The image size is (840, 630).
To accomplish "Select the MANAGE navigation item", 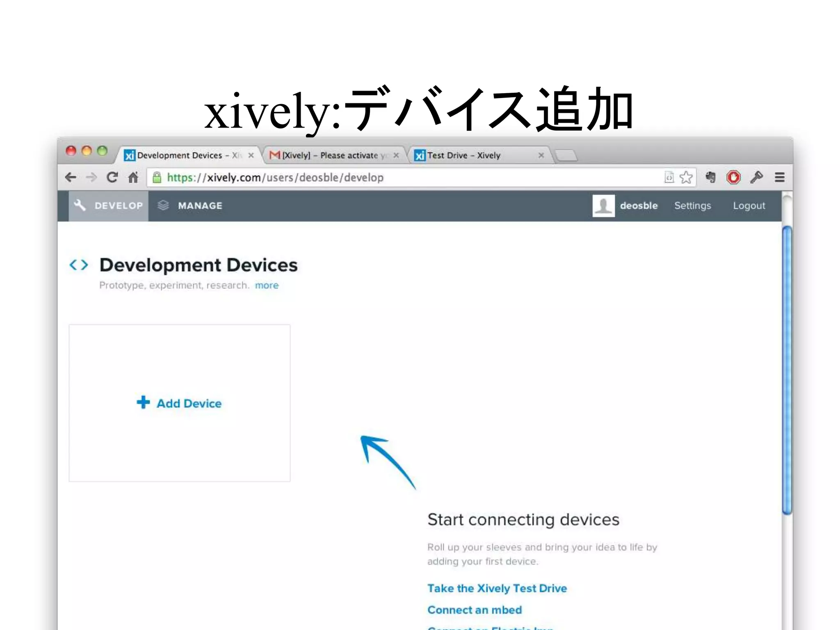I will (190, 205).
